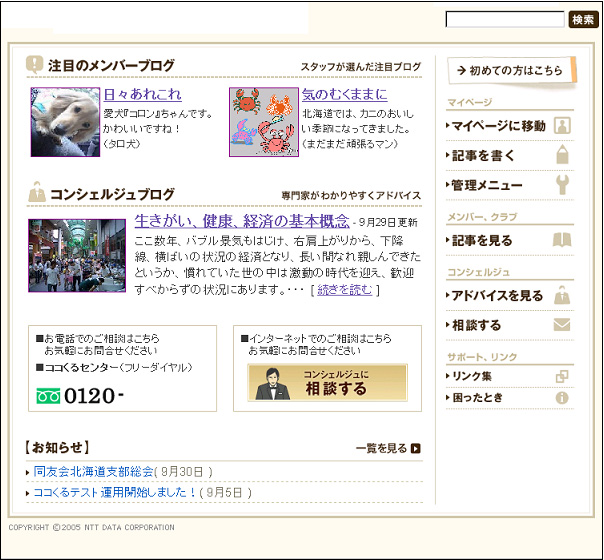Open the 初めての方はこちら beginner guide button
Screen dimensions: 604x560
coord(511,71)
